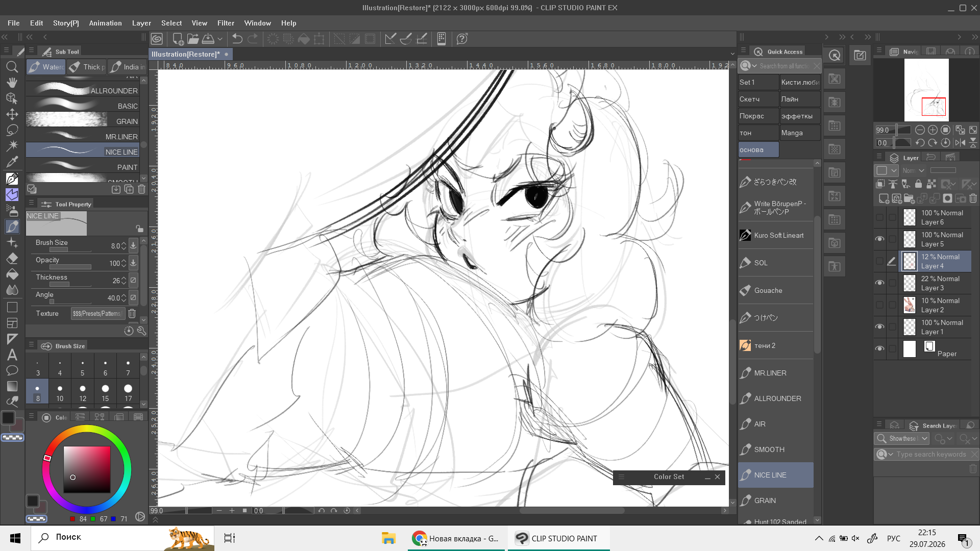980x551 pixels.
Task: Select the Lasso selection tool
Action: pyautogui.click(x=12, y=130)
